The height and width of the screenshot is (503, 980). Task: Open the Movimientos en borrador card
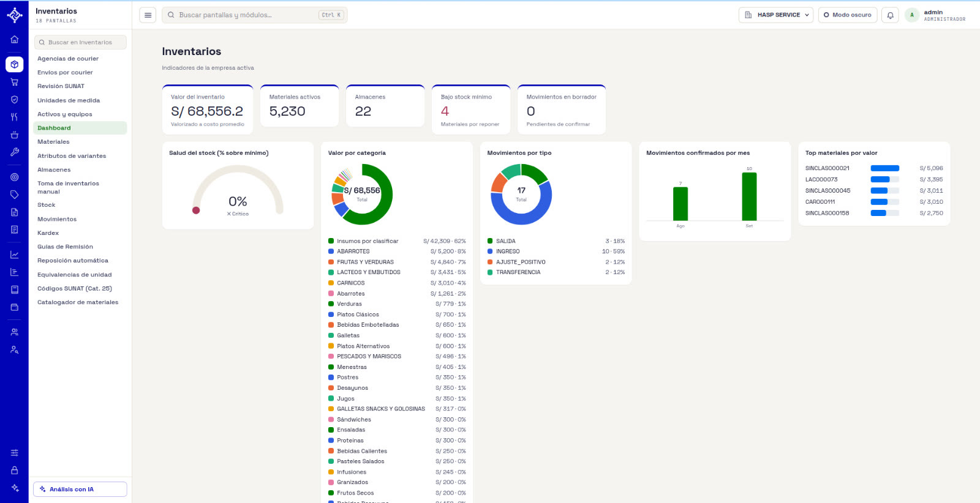tap(562, 109)
